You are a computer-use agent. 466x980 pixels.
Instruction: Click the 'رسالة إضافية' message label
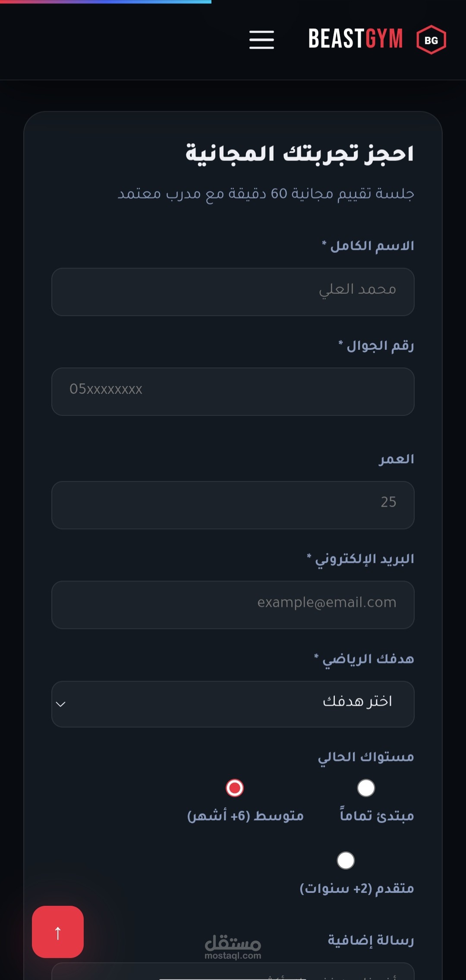[x=371, y=940]
